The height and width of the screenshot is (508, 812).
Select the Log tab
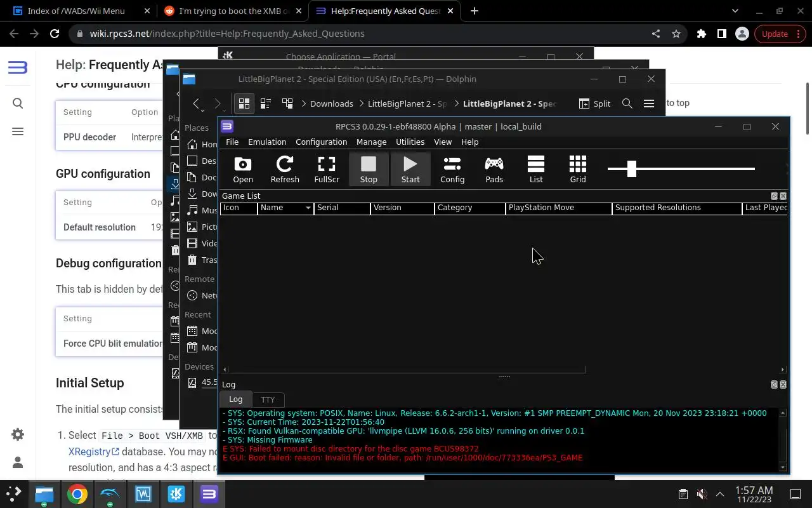coord(235,399)
